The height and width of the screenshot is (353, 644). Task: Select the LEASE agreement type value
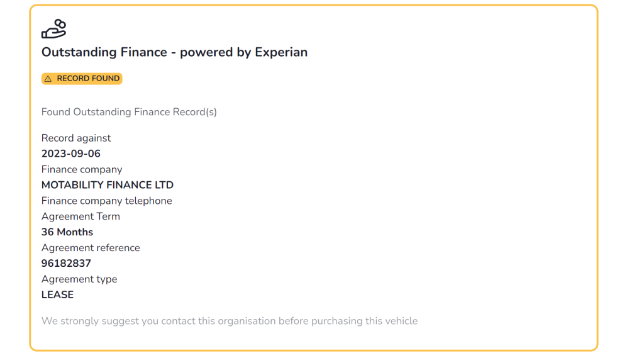(x=57, y=294)
